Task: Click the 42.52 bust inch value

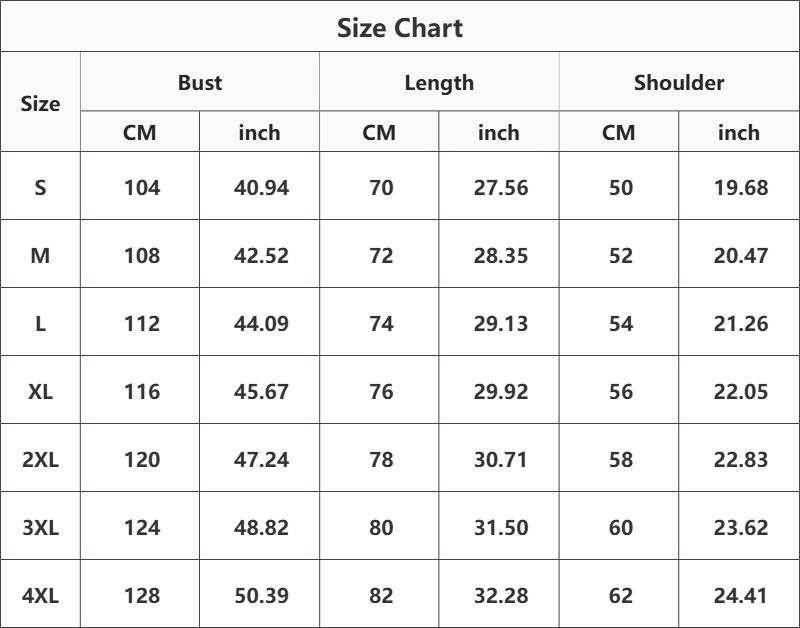Action: (261, 255)
